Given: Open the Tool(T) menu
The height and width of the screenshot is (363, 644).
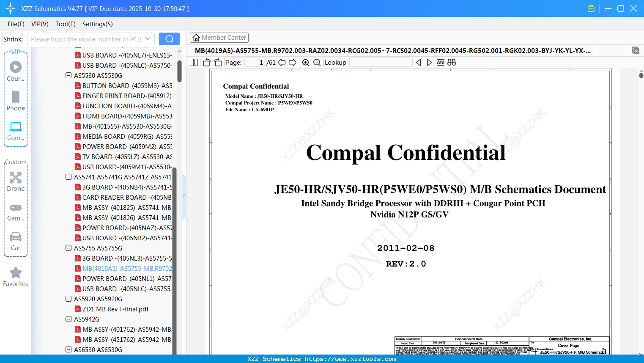Looking at the screenshot, I should 66,24.
